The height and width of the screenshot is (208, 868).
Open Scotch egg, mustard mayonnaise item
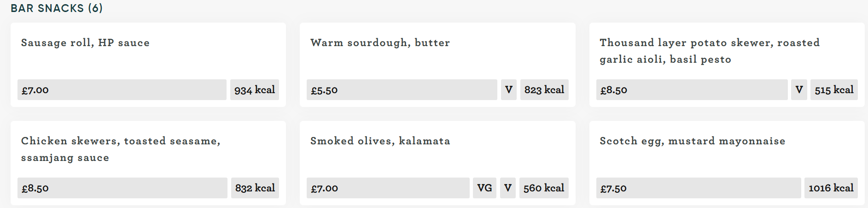692,141
